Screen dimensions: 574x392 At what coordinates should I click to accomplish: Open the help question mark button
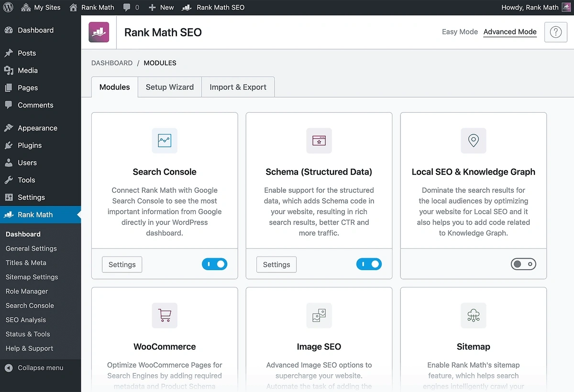click(555, 32)
